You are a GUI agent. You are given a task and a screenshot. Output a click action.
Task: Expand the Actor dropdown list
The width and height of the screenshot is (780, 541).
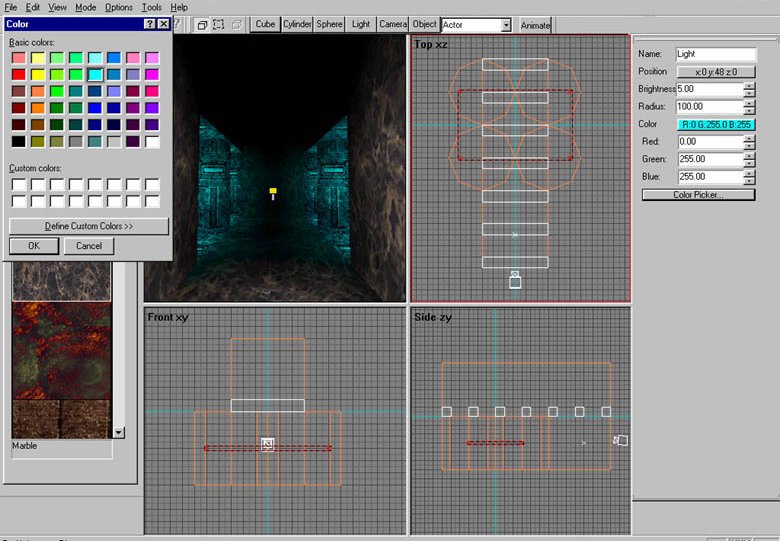tap(506, 25)
